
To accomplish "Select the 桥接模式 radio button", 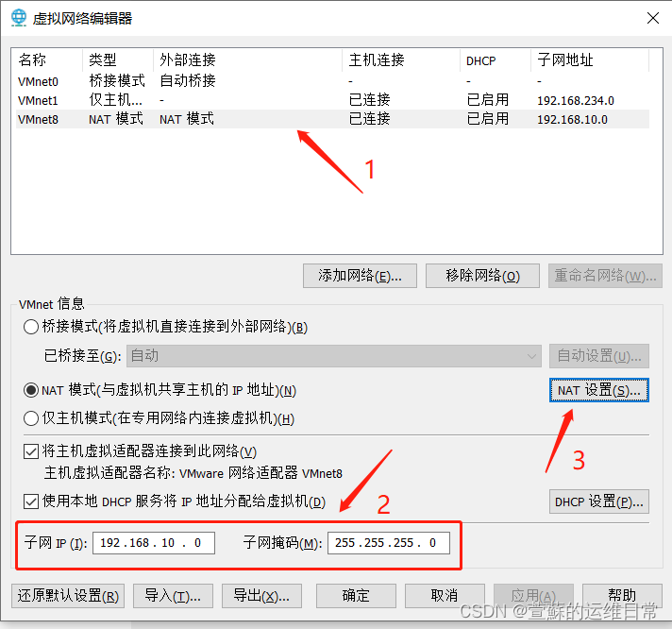I will pyautogui.click(x=31, y=327).
